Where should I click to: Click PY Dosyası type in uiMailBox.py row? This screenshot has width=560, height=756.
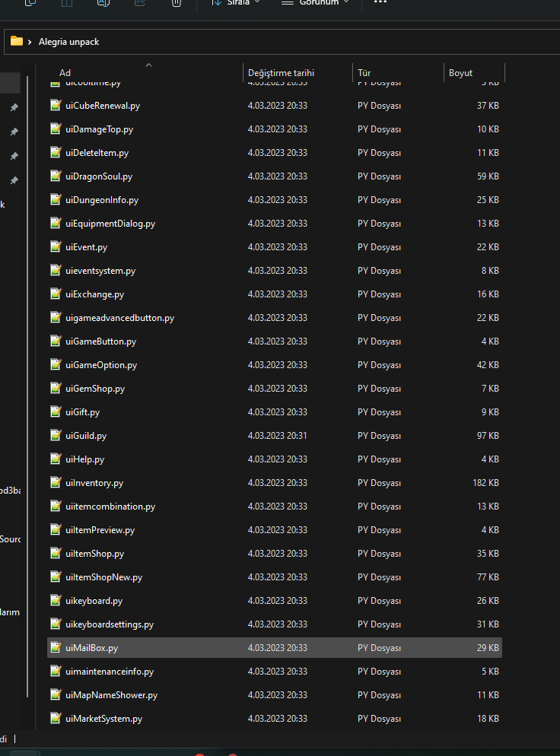point(379,648)
